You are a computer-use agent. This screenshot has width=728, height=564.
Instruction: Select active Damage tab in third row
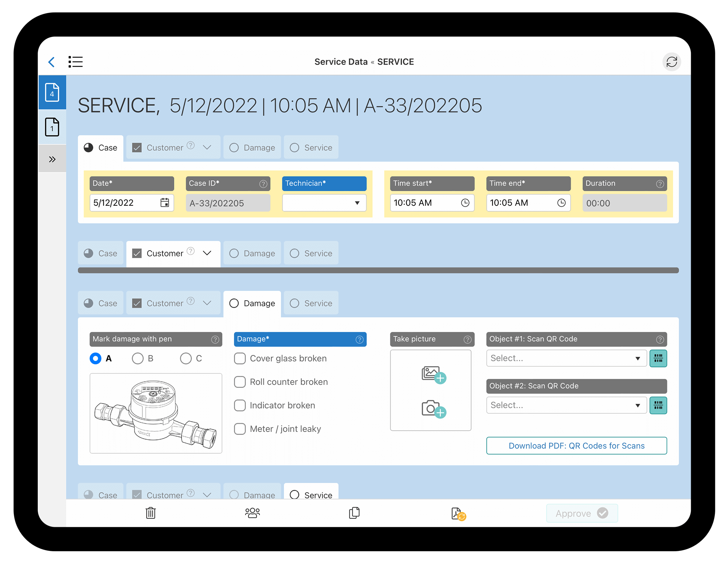tap(252, 304)
